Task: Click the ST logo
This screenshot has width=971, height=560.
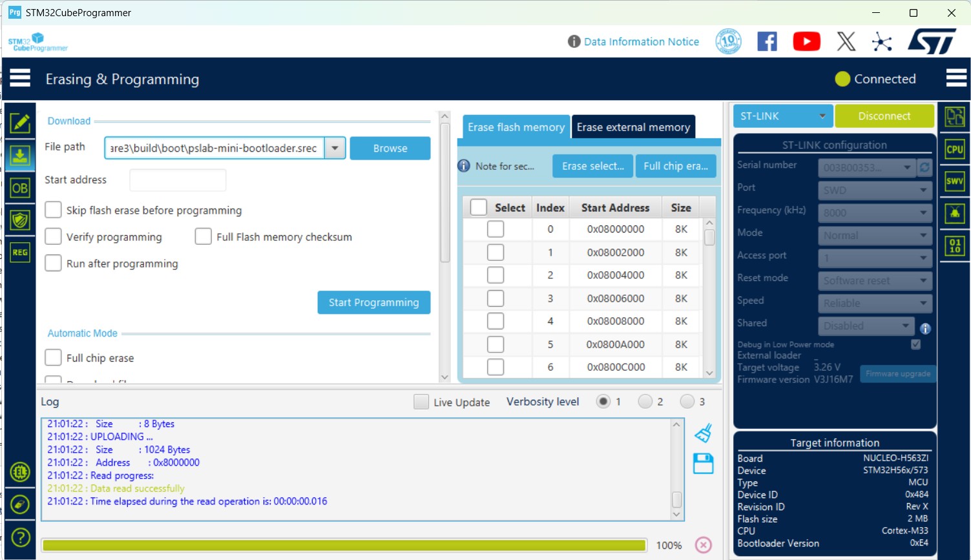Action: coord(932,42)
